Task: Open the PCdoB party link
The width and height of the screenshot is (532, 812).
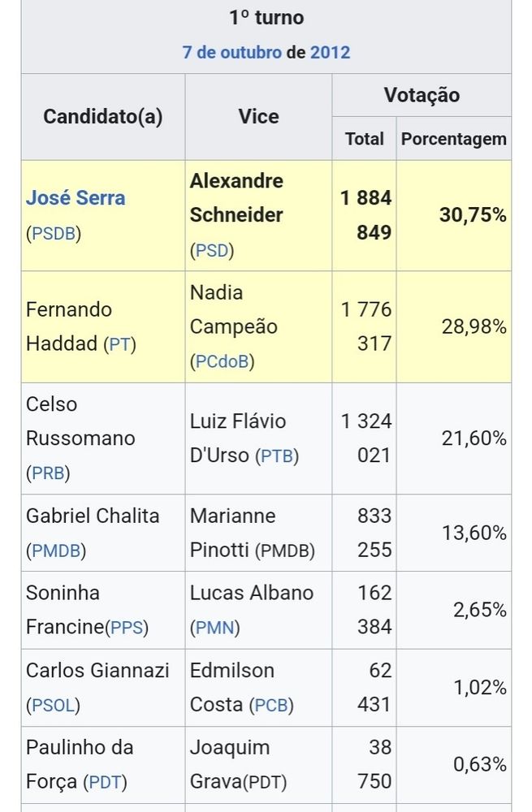Action: point(223,362)
